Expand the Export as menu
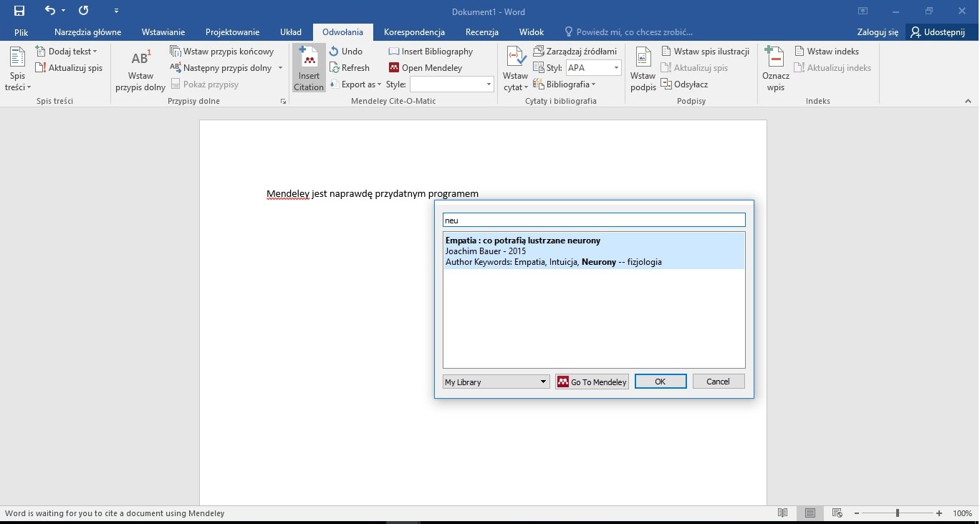The image size is (980, 524). 355,84
